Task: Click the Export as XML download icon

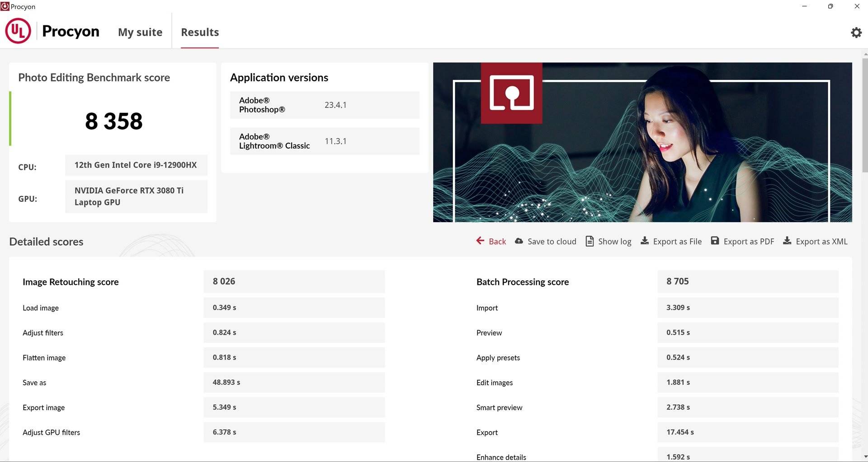Action: (x=787, y=241)
